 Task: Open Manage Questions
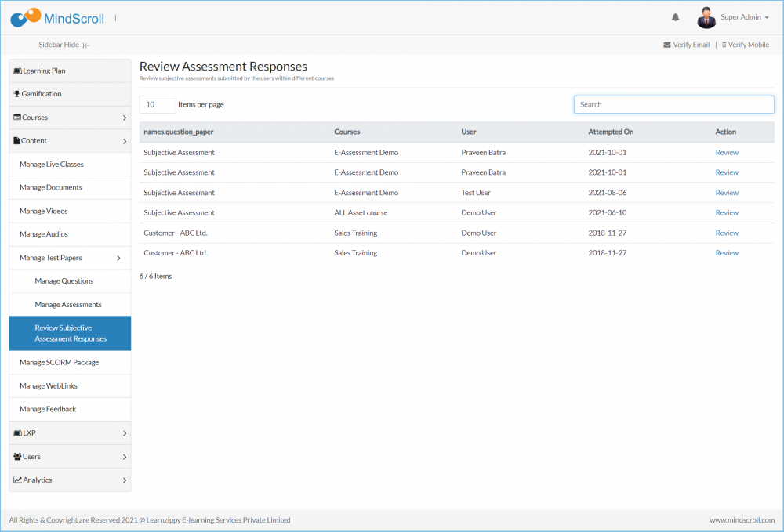[x=70, y=281]
